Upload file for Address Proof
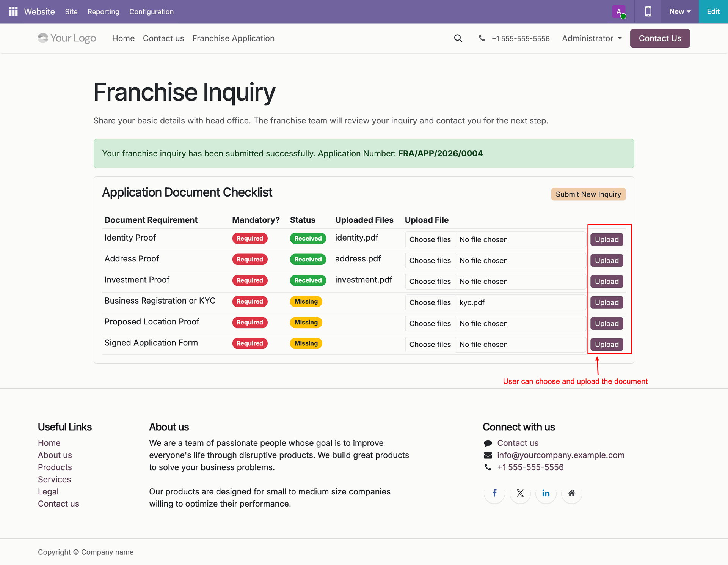 (x=607, y=261)
